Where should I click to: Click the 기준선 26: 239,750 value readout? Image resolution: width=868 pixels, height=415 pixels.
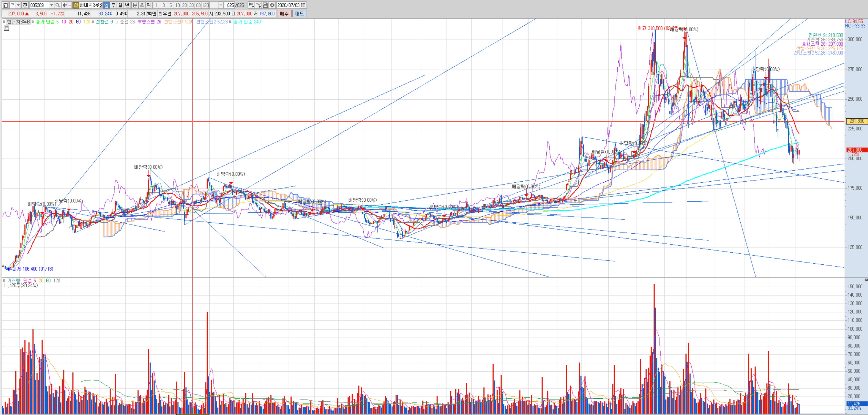click(x=825, y=40)
